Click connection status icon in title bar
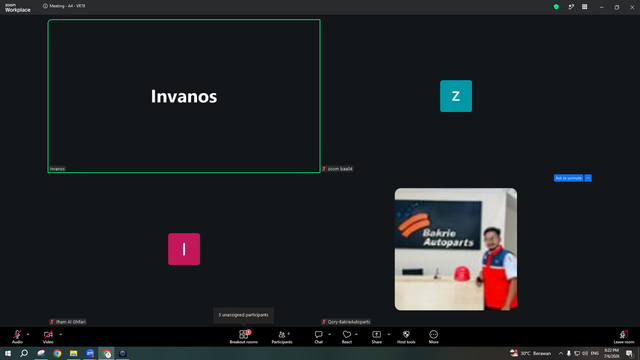This screenshot has width=640, height=360. pos(571,7)
